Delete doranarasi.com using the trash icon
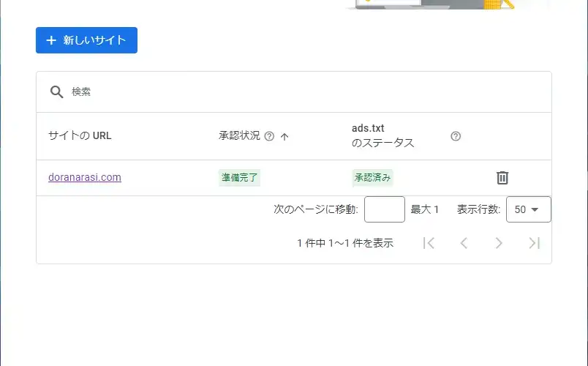588x366 pixels. [502, 177]
